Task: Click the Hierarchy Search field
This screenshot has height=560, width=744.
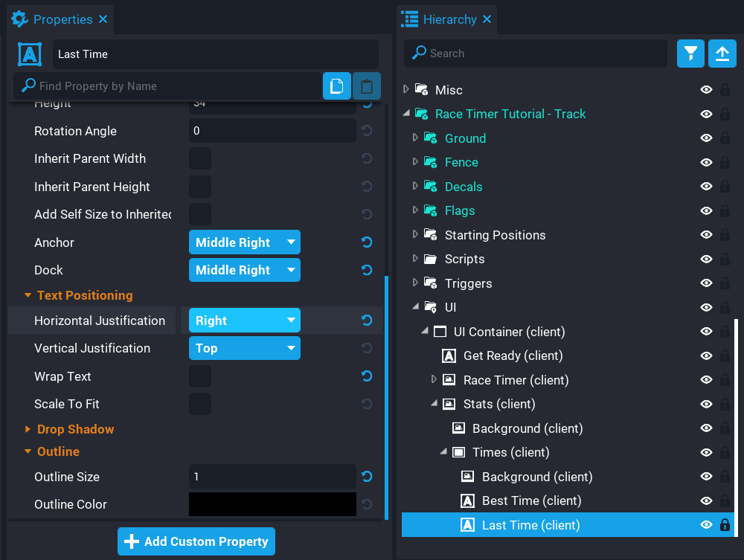Action: pos(536,54)
